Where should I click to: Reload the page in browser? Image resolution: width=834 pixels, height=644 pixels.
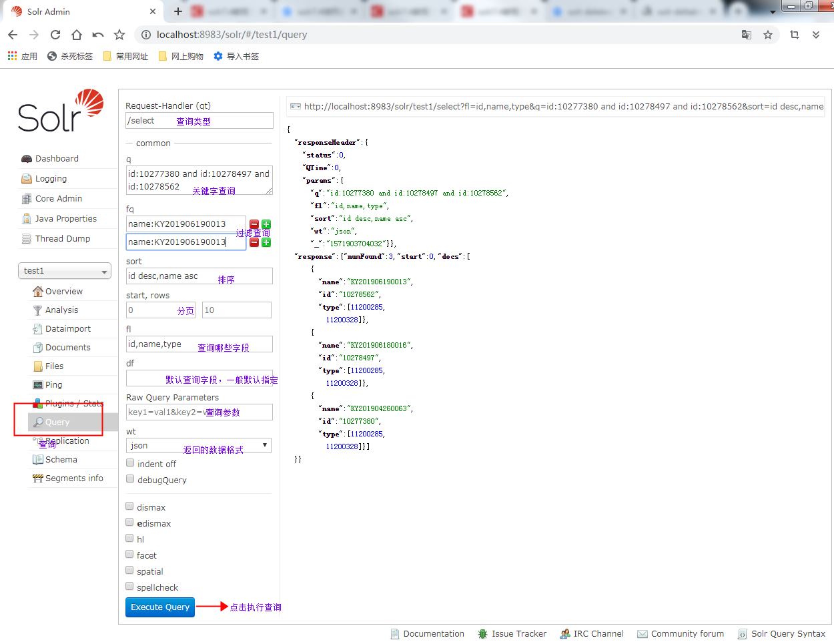(55, 35)
